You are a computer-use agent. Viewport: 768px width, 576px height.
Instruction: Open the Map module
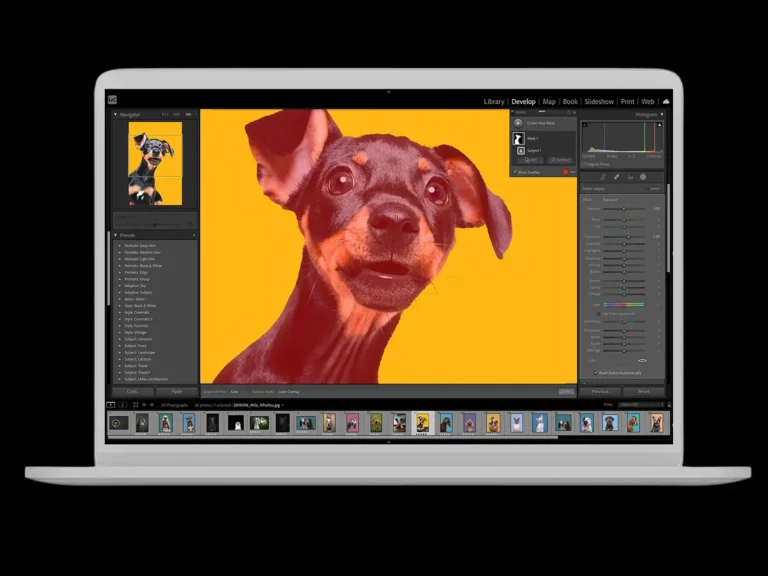(549, 101)
